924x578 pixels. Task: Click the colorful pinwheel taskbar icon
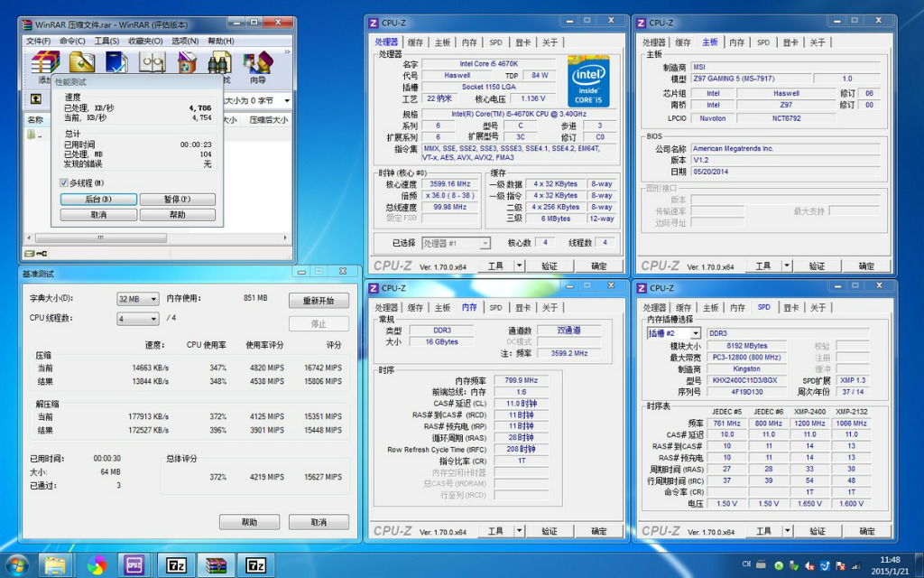click(97, 565)
